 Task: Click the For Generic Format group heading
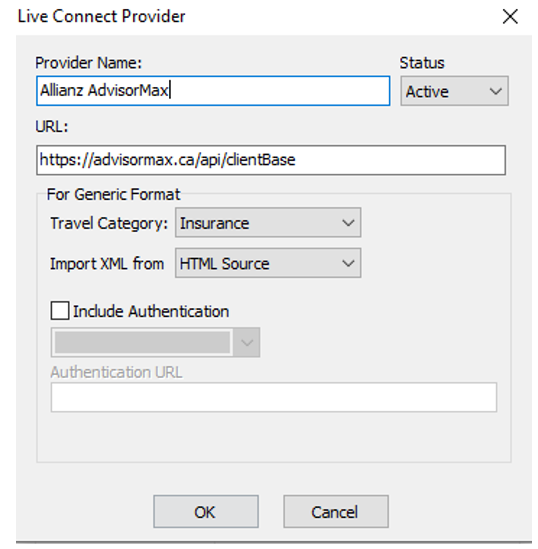113,194
